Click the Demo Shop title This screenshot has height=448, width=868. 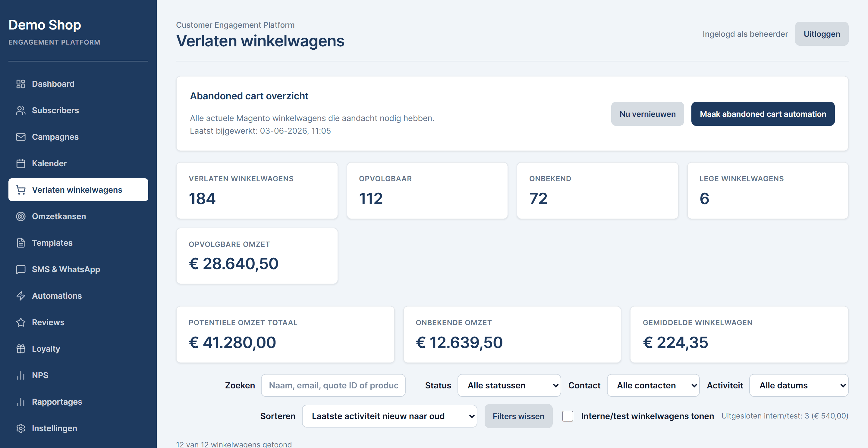tap(45, 25)
